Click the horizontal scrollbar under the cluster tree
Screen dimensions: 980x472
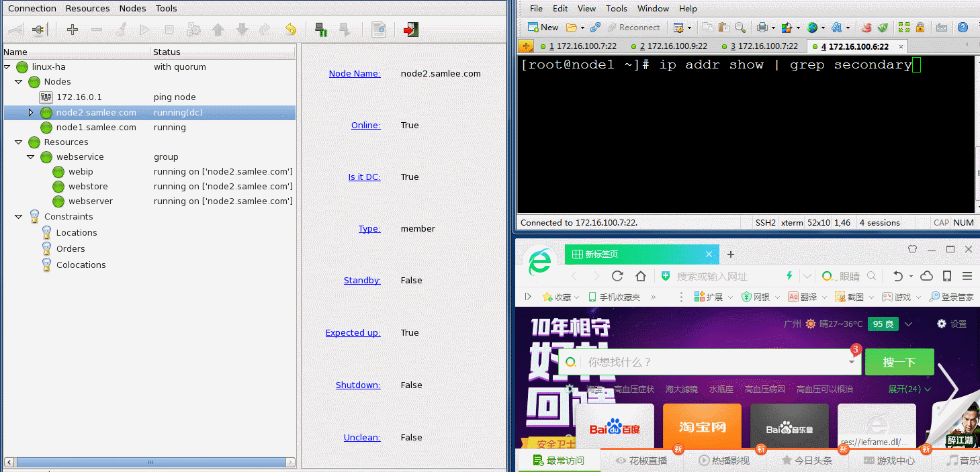pyautogui.click(x=149, y=462)
